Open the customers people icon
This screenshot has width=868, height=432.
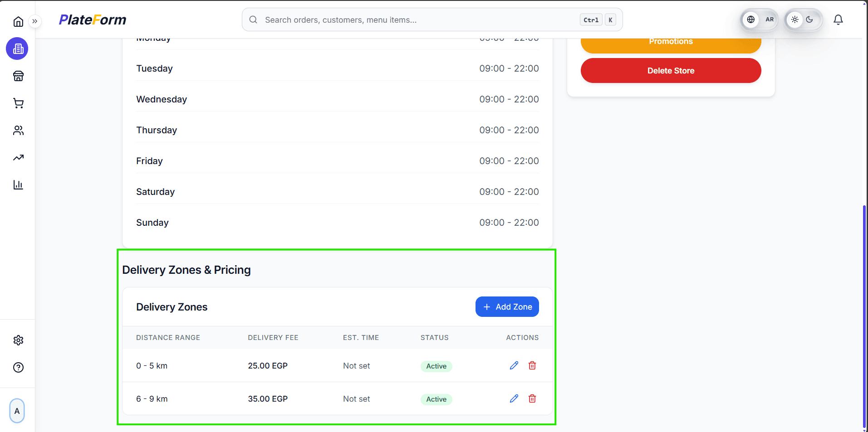click(18, 131)
